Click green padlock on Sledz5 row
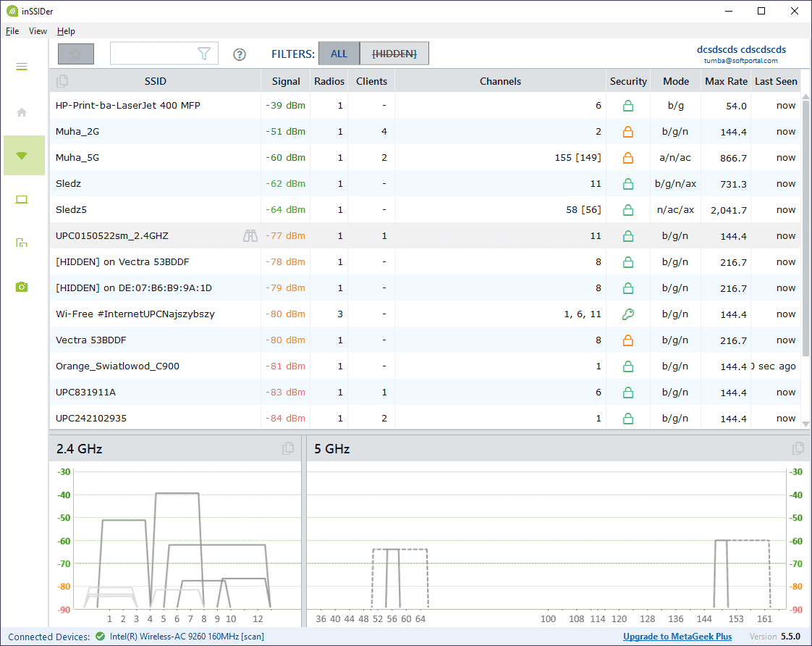 pos(628,210)
